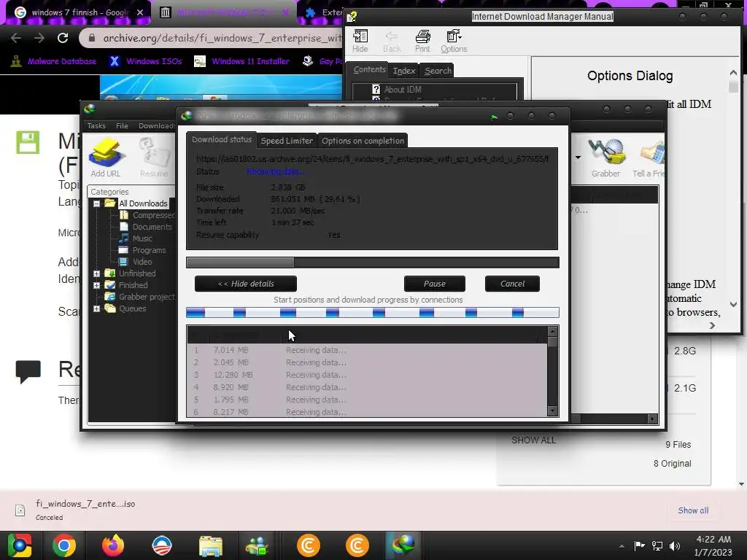This screenshot has width=747, height=560.
Task: Open Action Center flag tray icon
Action: click(639, 546)
